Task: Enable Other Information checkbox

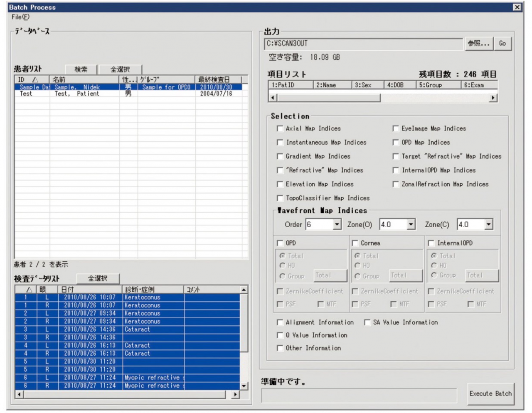Action: 280,348
